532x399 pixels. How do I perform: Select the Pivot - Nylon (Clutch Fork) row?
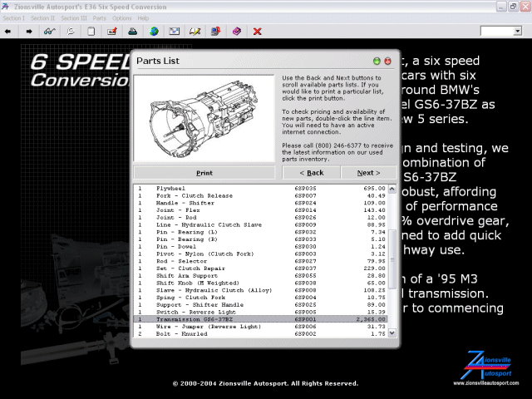[x=260, y=254]
